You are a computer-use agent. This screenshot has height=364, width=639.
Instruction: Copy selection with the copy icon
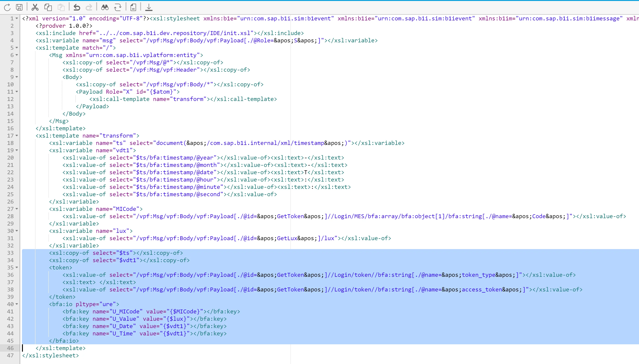(48, 8)
